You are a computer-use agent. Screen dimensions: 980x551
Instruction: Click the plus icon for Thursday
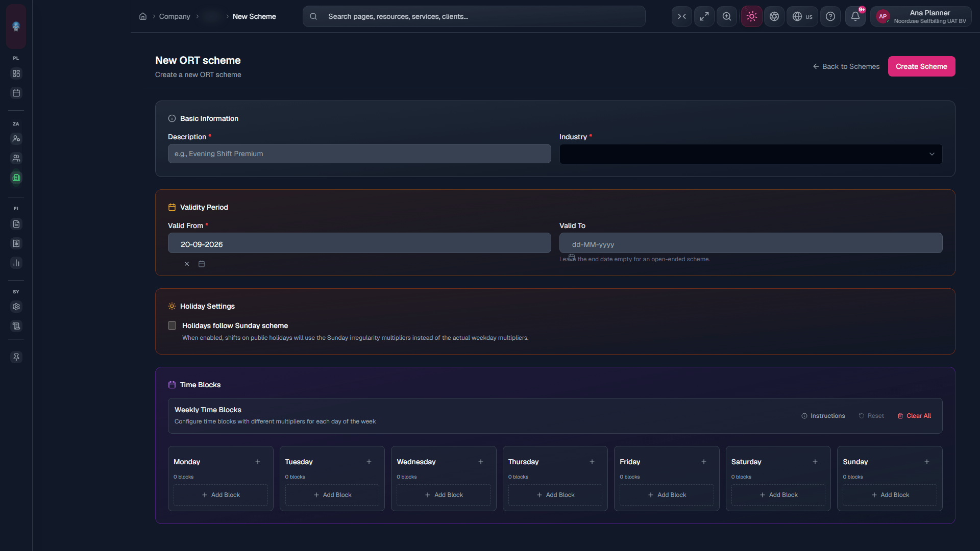coord(592,462)
